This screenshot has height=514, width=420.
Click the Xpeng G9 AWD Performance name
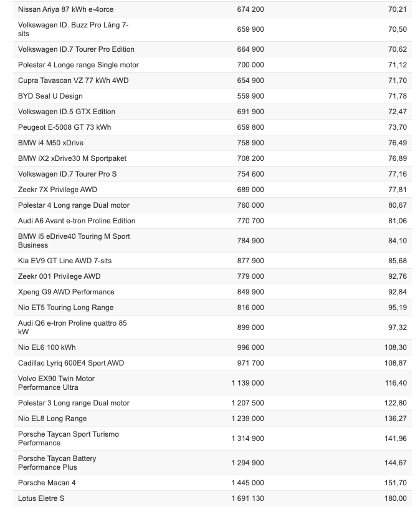[67, 292]
